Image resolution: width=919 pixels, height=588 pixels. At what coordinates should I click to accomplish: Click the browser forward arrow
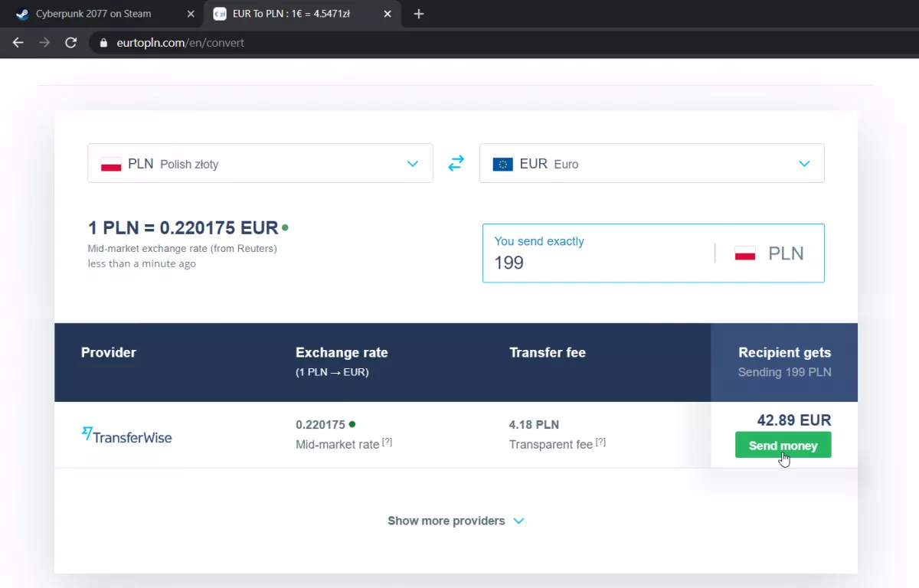tap(44, 43)
